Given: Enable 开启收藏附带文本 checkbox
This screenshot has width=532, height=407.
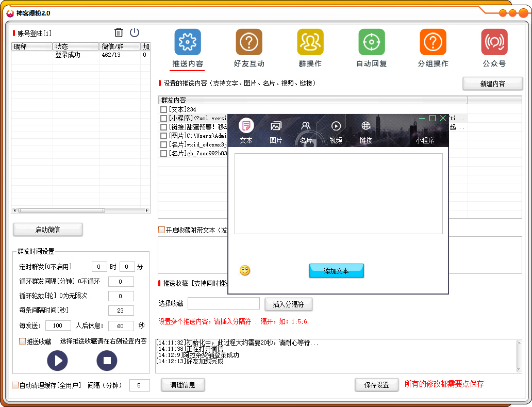Looking at the screenshot, I should click(x=161, y=230).
